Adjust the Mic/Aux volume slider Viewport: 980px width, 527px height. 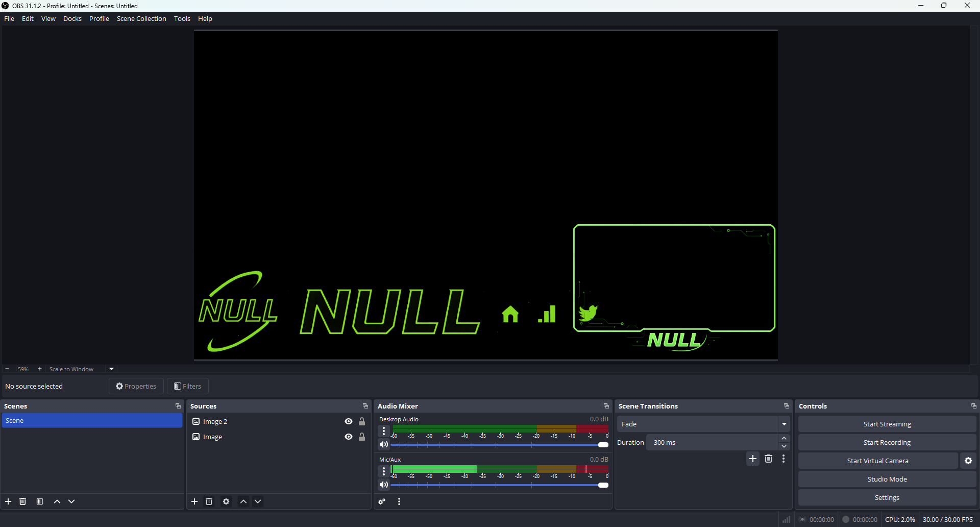(604, 485)
